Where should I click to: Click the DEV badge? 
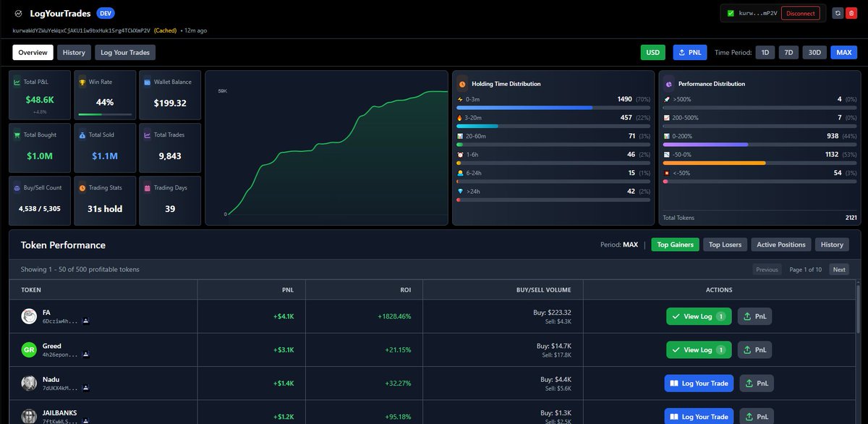[106, 13]
